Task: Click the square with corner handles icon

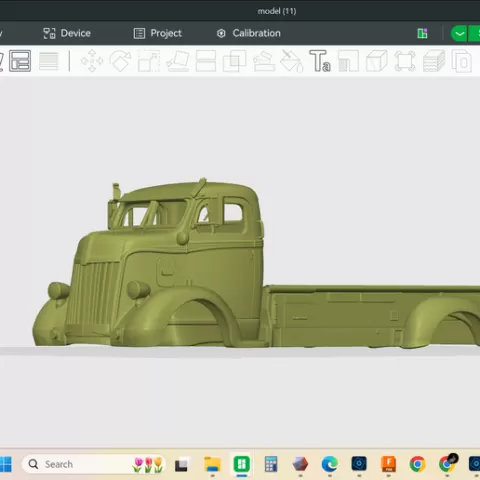Action: (405, 61)
